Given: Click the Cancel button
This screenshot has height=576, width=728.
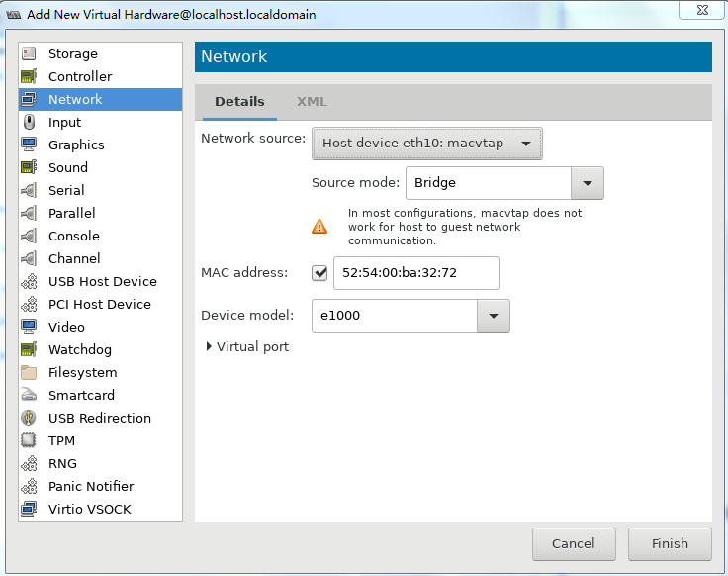Looking at the screenshot, I should pos(574,544).
